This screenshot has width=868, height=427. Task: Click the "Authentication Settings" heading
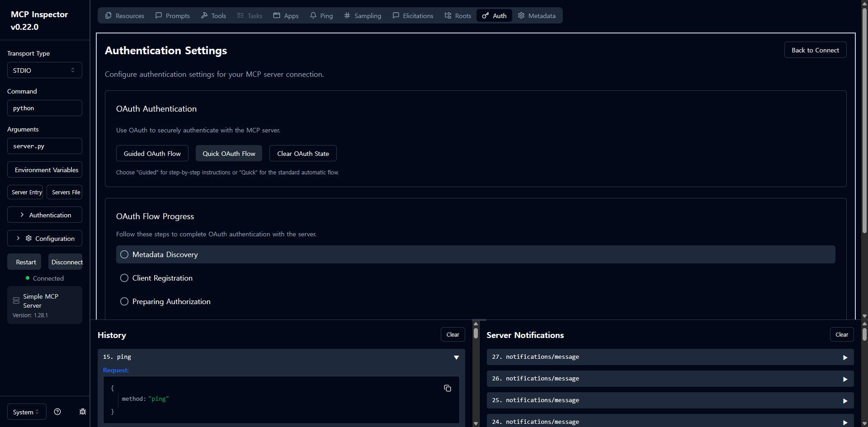[x=166, y=50]
